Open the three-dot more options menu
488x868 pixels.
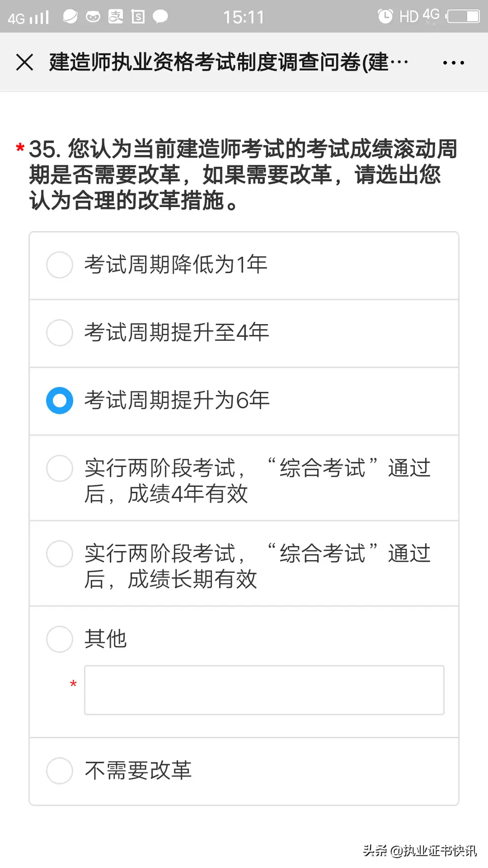pos(453,63)
